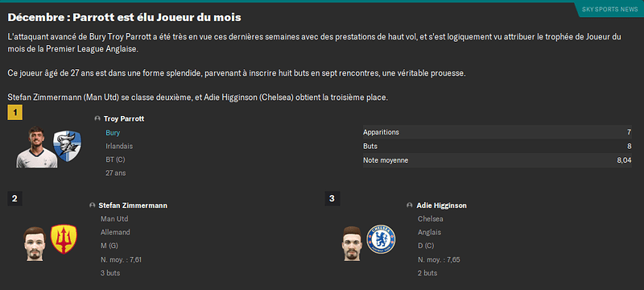The height and width of the screenshot is (290, 644).
Task: Open Stefan Zimmermann's face portrait
Action: point(34,243)
